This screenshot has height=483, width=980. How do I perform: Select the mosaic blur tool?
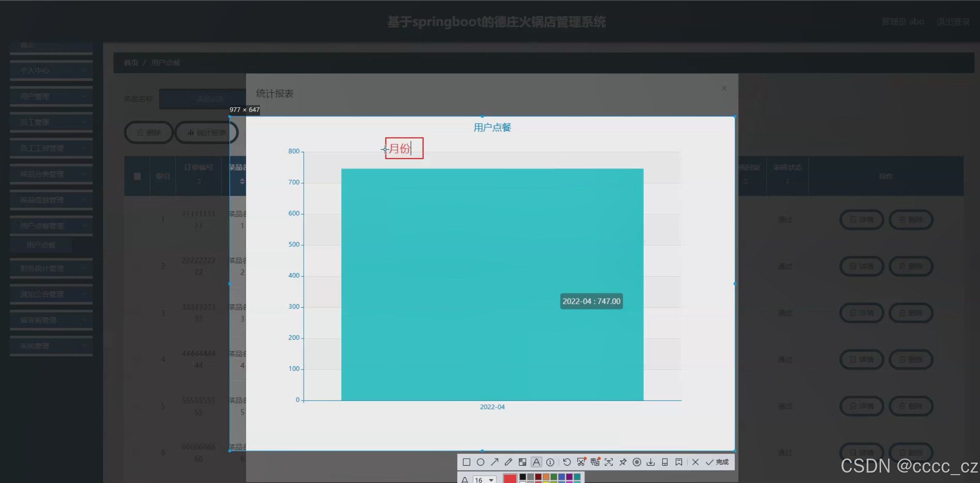pyautogui.click(x=522, y=462)
